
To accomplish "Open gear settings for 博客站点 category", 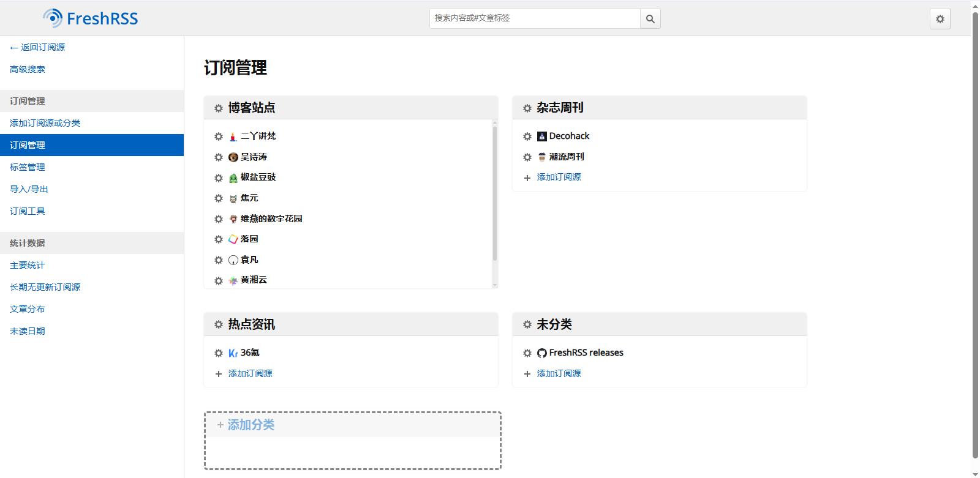I will [219, 108].
